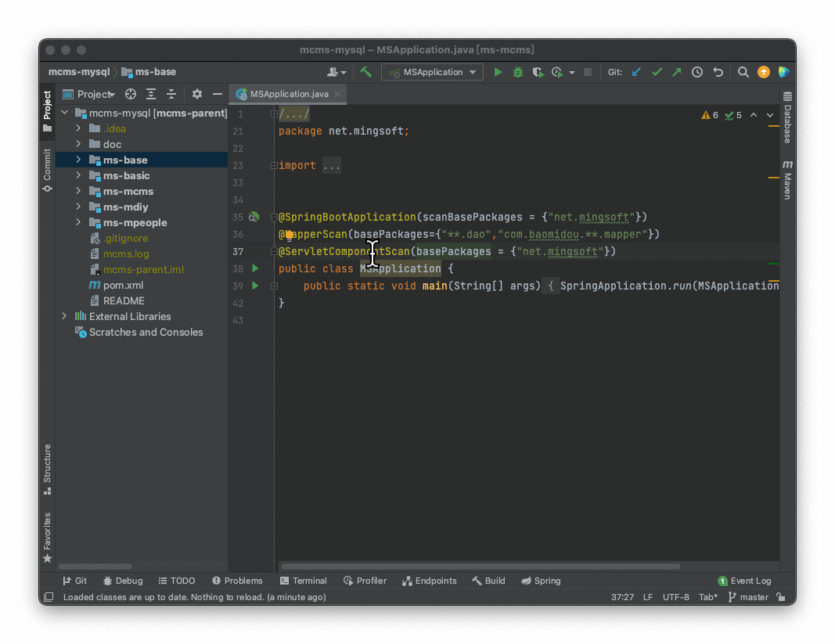Rollback changes with the undo arrow
This screenshot has height=644, width=835.
pyautogui.click(x=718, y=72)
